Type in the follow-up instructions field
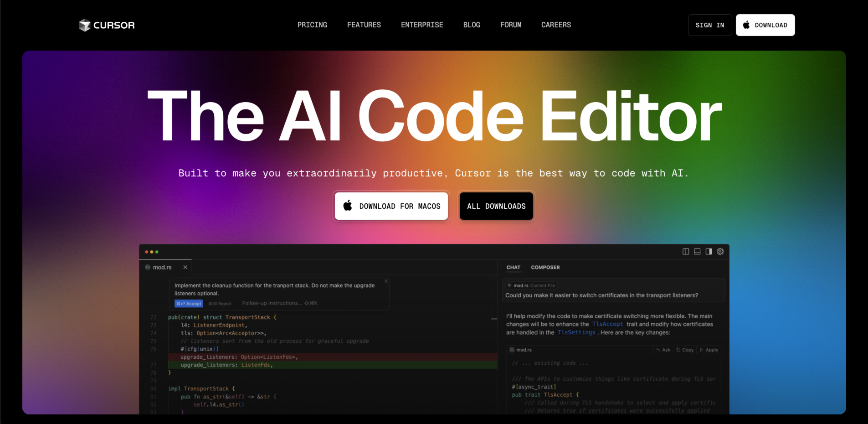 click(x=272, y=303)
